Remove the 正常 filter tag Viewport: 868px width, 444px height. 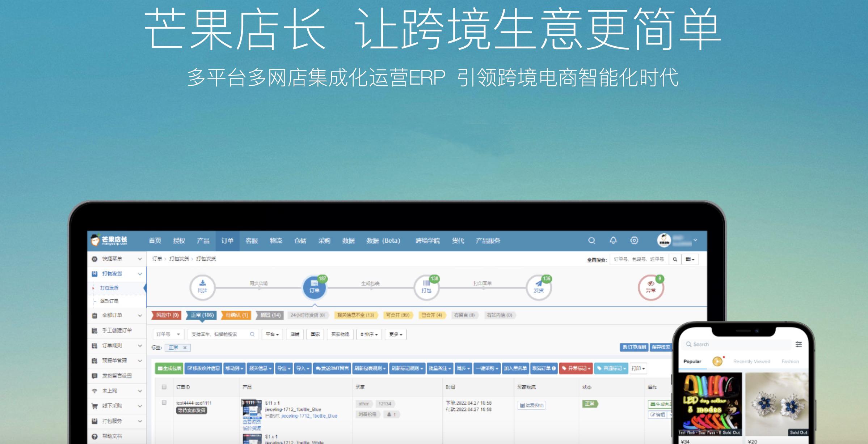tap(185, 347)
